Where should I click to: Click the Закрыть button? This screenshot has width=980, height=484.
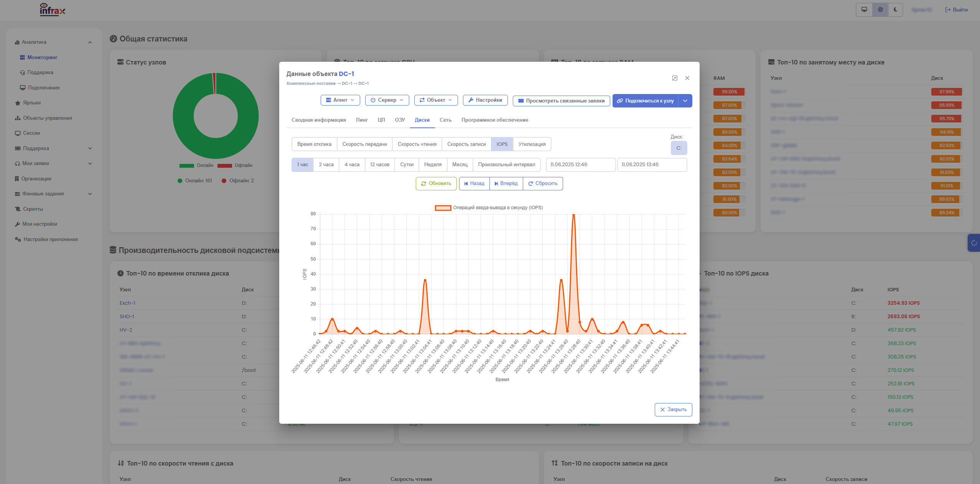pyautogui.click(x=673, y=410)
